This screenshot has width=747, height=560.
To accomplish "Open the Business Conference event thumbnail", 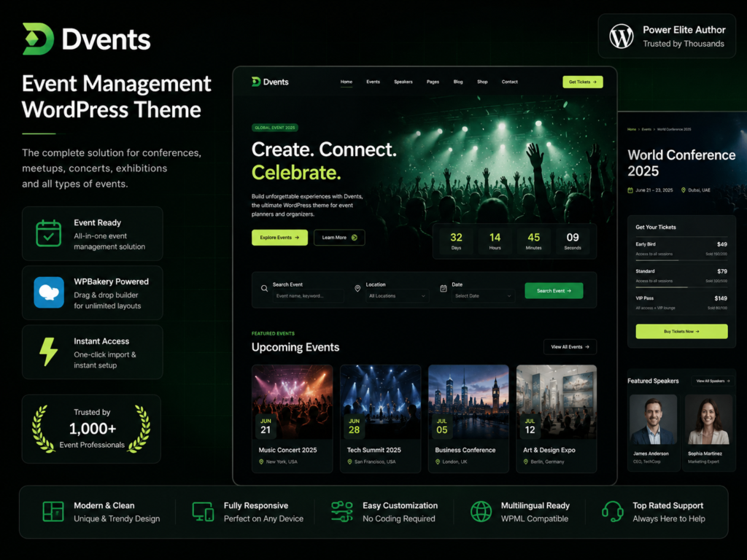I will [x=468, y=402].
